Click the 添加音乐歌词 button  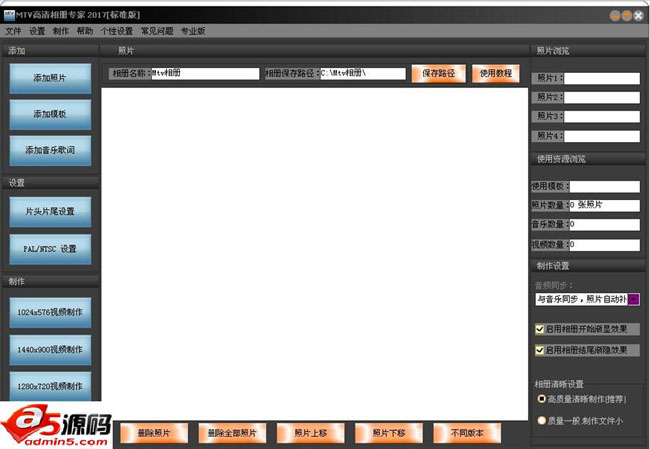(x=50, y=150)
